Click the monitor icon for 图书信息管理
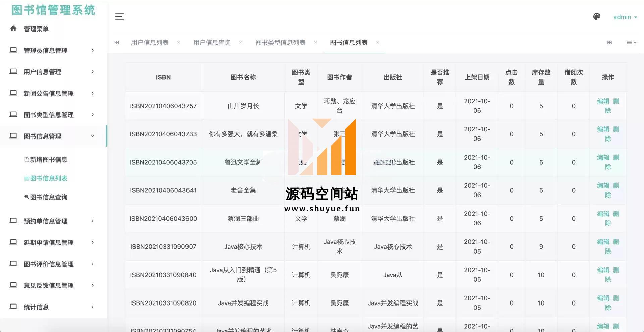The width and height of the screenshot is (644, 332). point(13,136)
